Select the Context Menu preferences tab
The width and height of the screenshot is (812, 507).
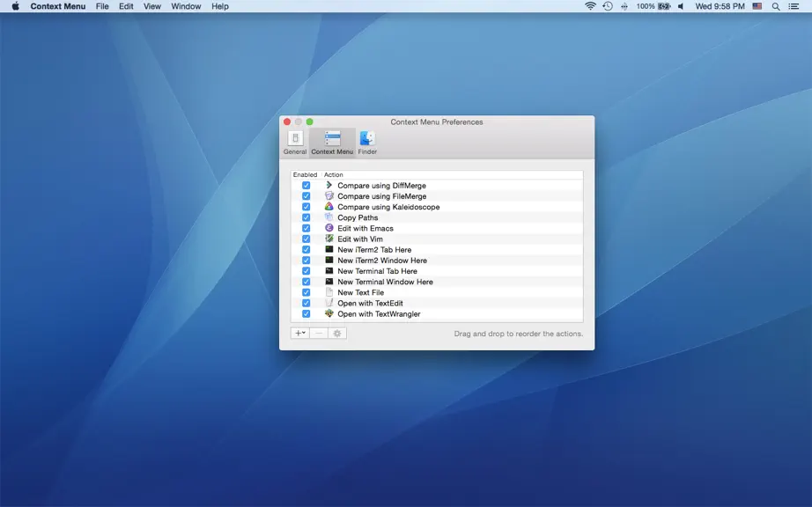click(332, 143)
